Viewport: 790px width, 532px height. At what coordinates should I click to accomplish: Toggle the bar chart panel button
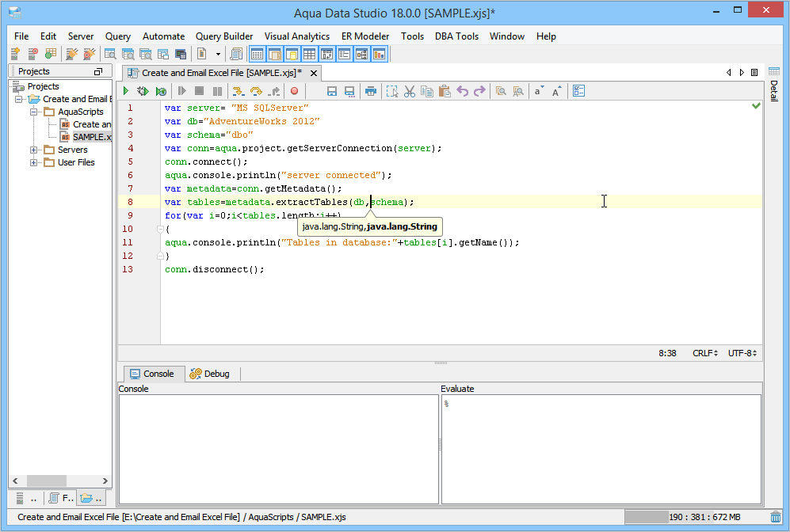(x=379, y=54)
